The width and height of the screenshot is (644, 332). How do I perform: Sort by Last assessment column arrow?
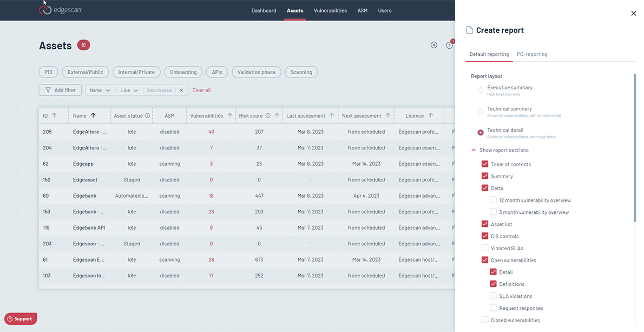(x=332, y=115)
